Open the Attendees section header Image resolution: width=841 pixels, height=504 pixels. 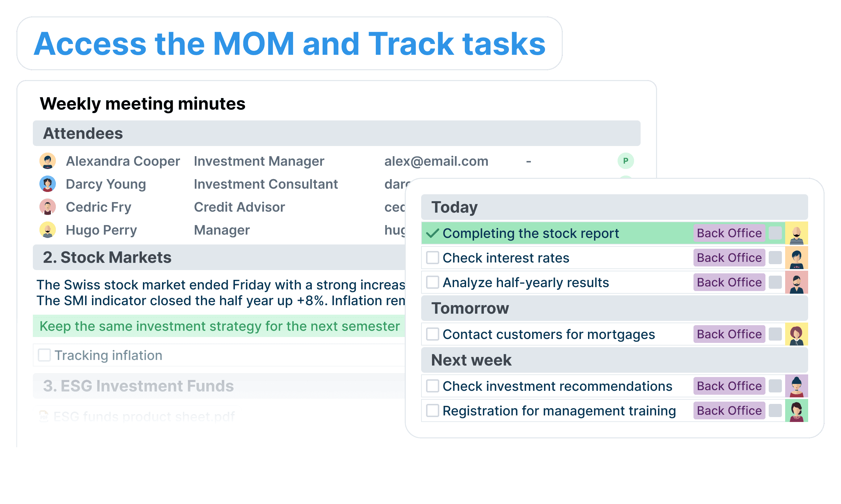point(336,134)
